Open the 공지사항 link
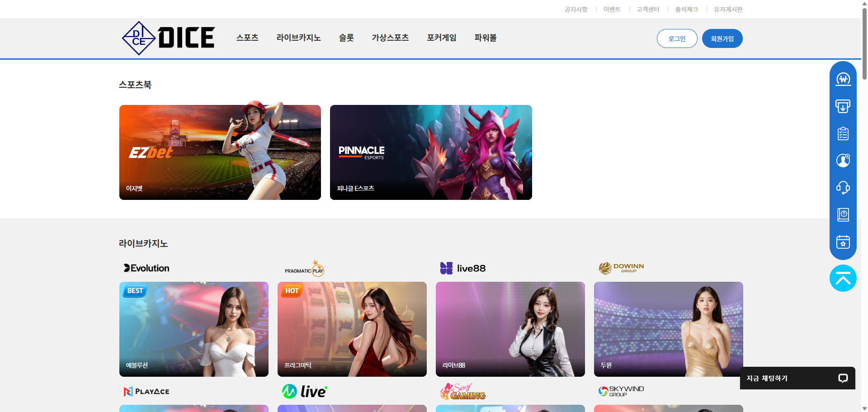The width and height of the screenshot is (868, 412). tap(576, 9)
